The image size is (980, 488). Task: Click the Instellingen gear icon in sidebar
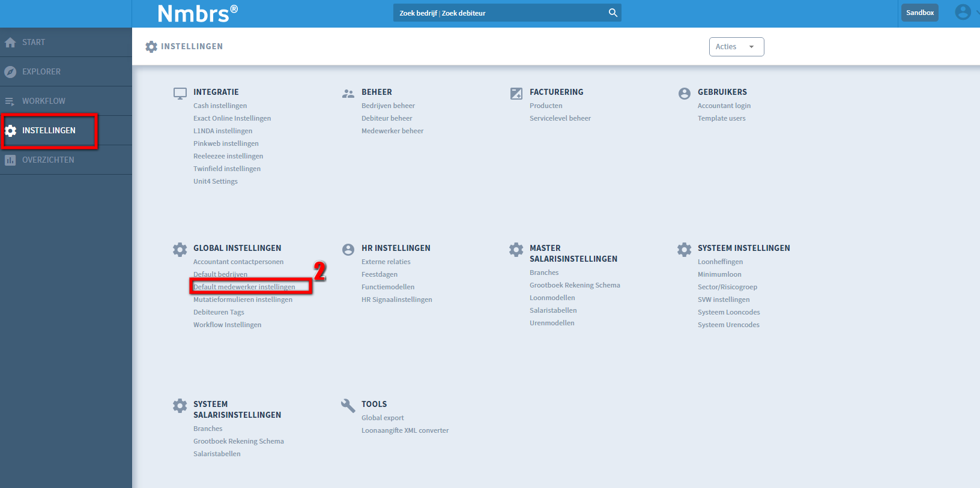point(10,131)
